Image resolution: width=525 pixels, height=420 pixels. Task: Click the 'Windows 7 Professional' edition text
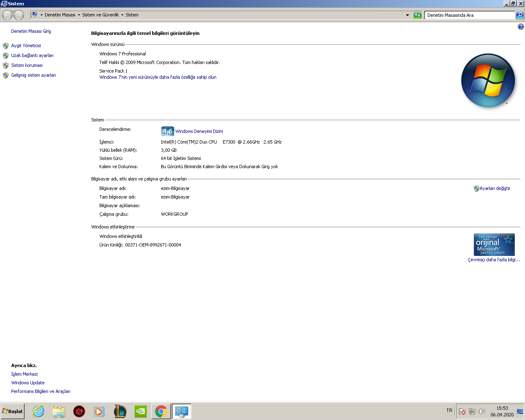click(x=123, y=54)
